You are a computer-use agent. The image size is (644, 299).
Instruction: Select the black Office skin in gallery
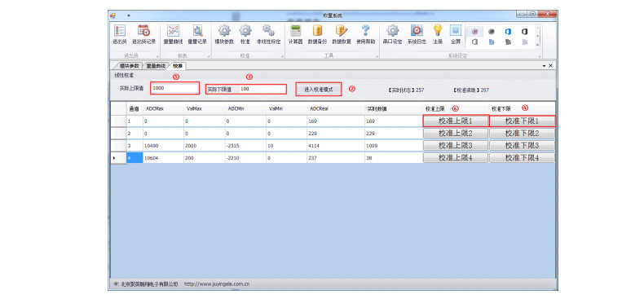(x=524, y=31)
